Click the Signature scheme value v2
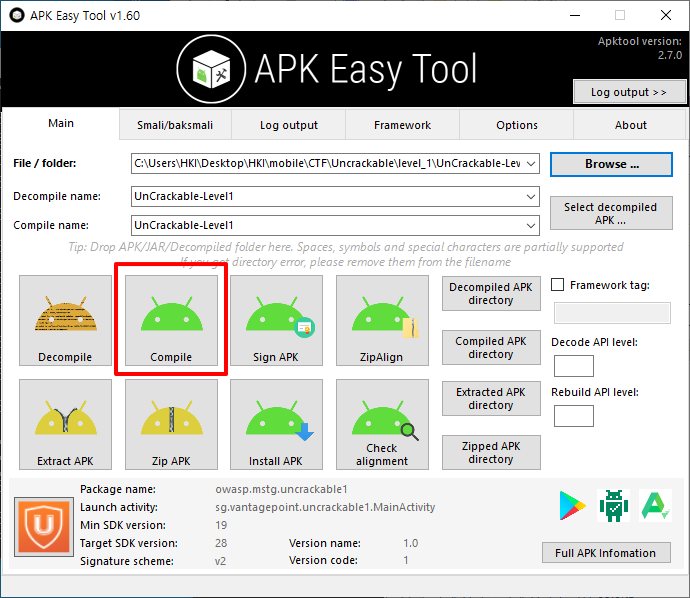Viewport: 690px width, 598px height. 220,561
